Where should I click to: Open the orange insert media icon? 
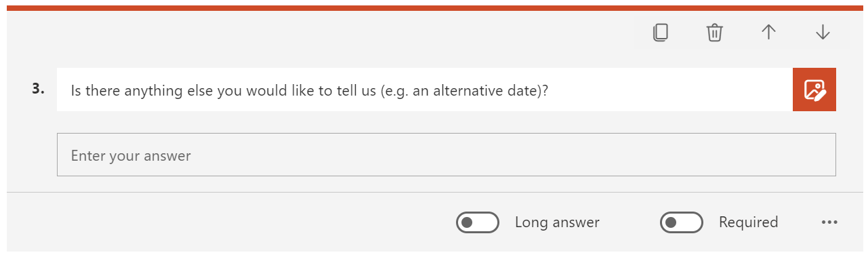(814, 90)
